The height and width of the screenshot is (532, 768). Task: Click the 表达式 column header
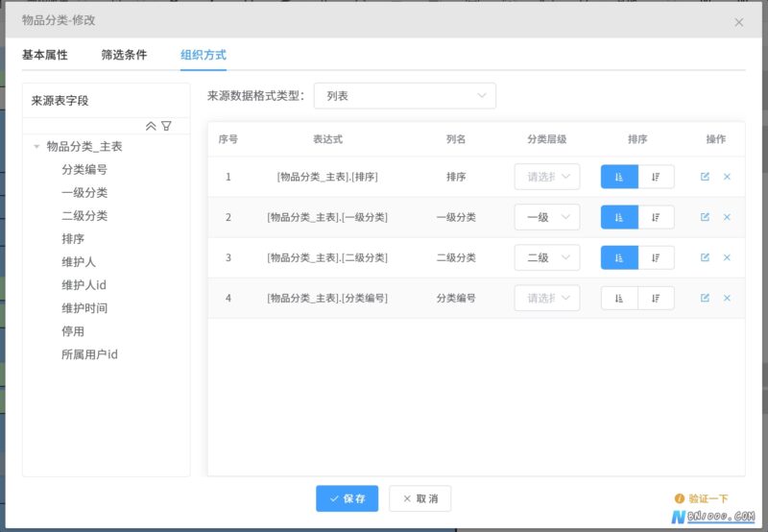327,139
